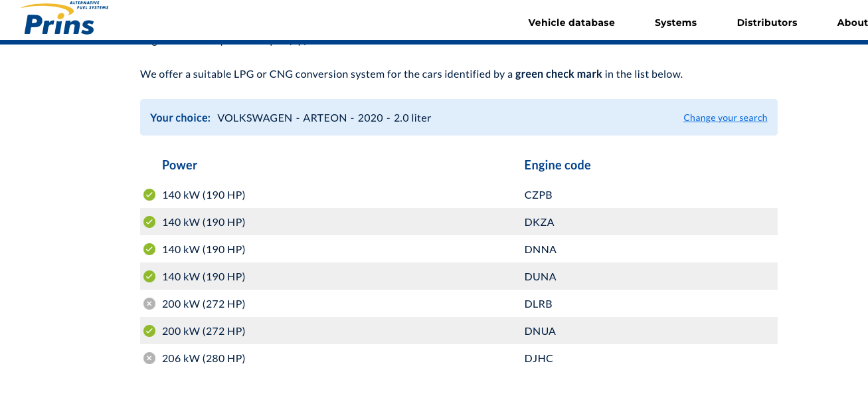This screenshot has height=402, width=868.
Task: Open the Vehicle database menu
Action: point(571,23)
